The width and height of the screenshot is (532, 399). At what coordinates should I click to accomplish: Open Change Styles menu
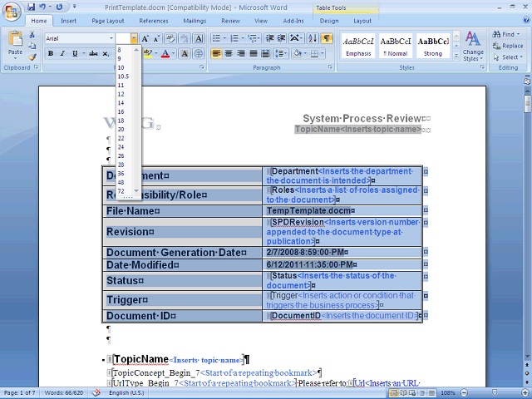pos(473,47)
